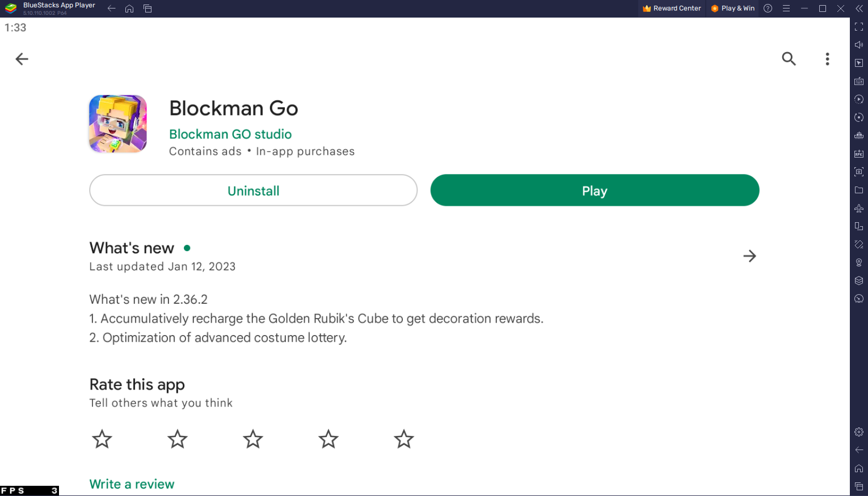Open the Play Store search icon
This screenshot has height=496, width=868.
pyautogui.click(x=789, y=59)
